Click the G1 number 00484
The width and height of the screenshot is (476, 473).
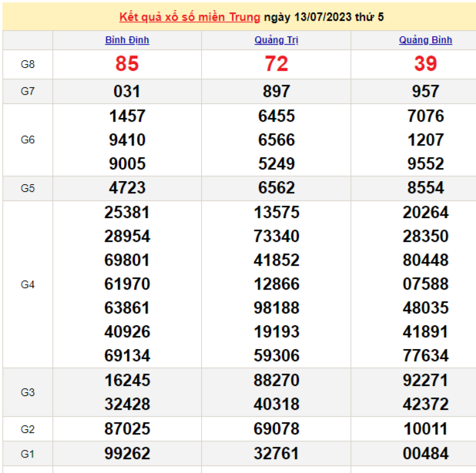tap(425, 453)
